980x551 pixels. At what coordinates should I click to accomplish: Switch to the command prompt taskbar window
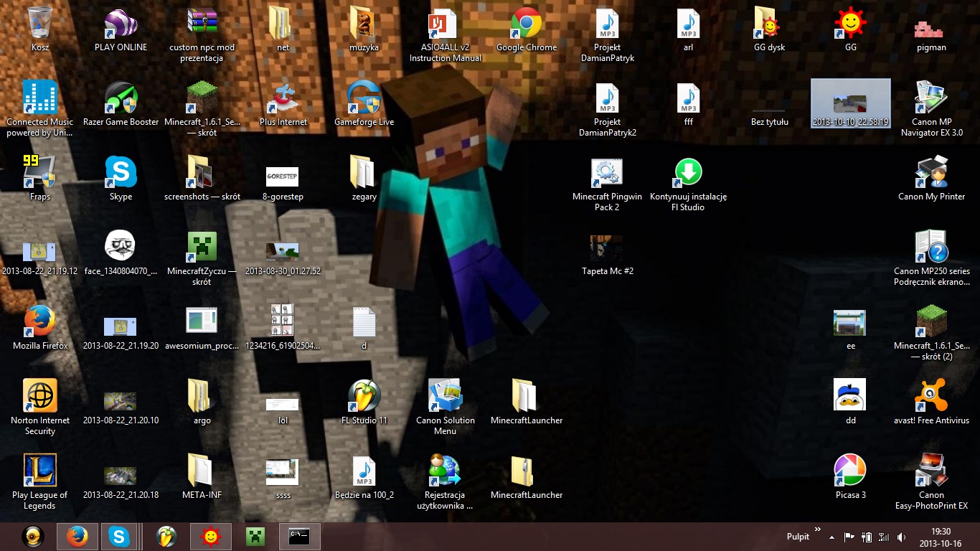(299, 537)
